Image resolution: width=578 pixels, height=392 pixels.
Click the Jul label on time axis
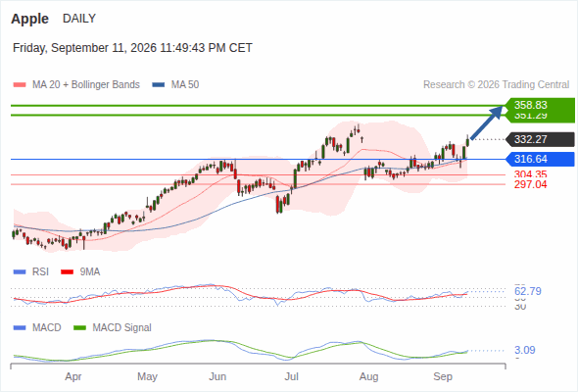(x=292, y=377)
